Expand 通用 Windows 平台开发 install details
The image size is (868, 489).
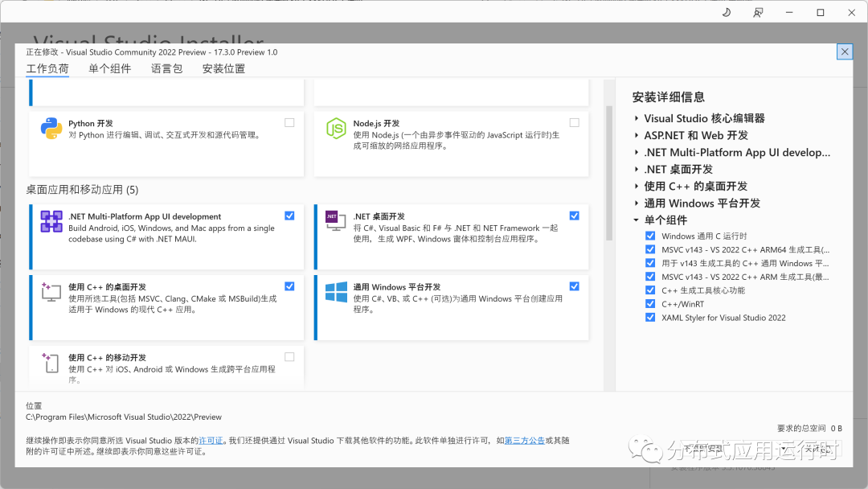coord(637,203)
